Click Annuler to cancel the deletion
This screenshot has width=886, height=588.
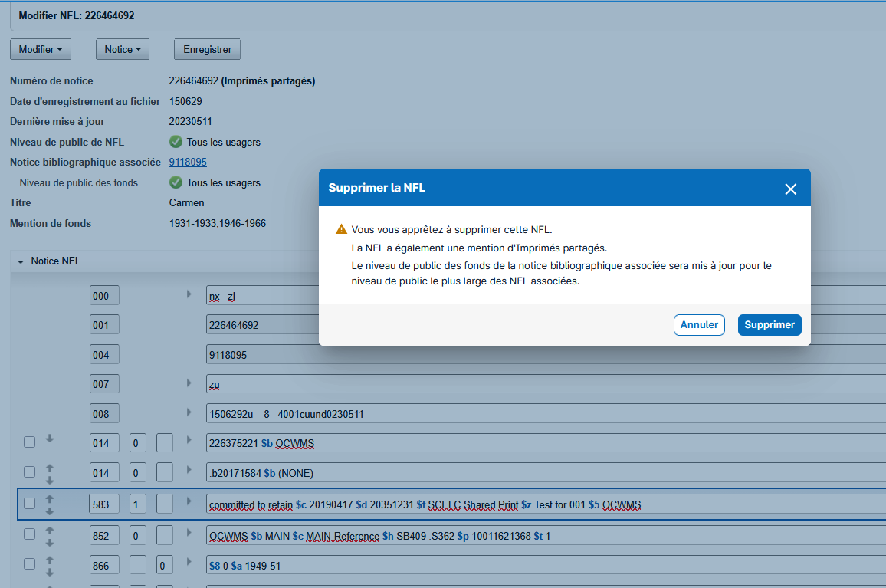click(699, 325)
